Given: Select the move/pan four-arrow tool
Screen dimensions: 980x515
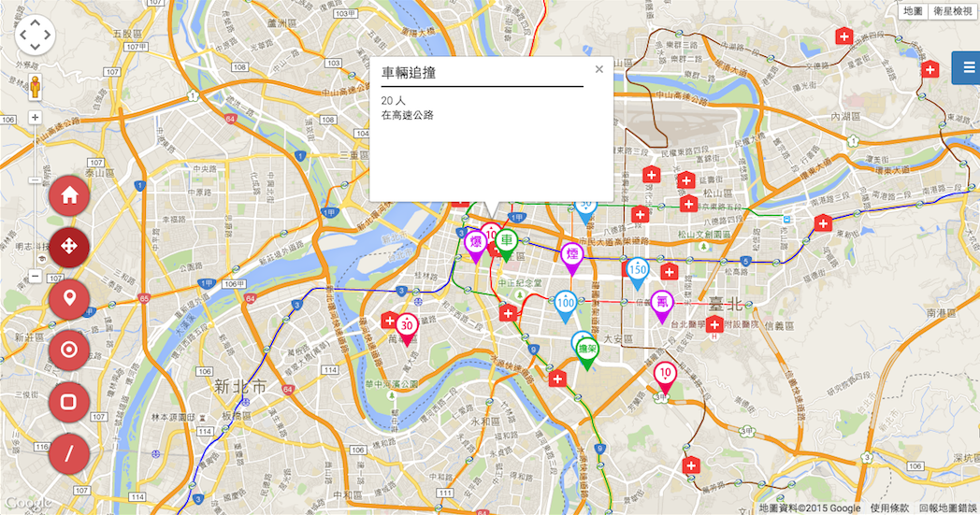Looking at the screenshot, I should click(x=69, y=247).
